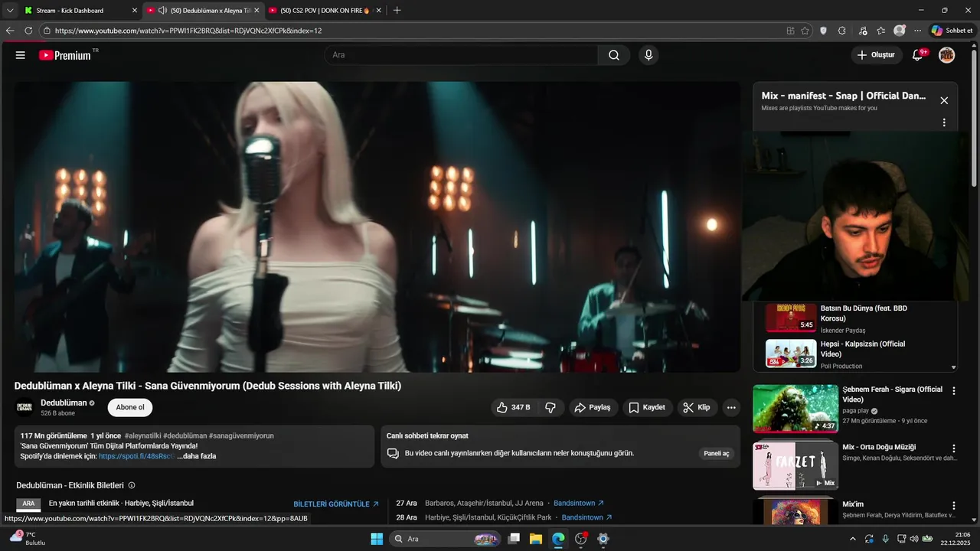Open Bandsintown link for 27 Ara event
This screenshot has width=980, height=551.
[579, 503]
